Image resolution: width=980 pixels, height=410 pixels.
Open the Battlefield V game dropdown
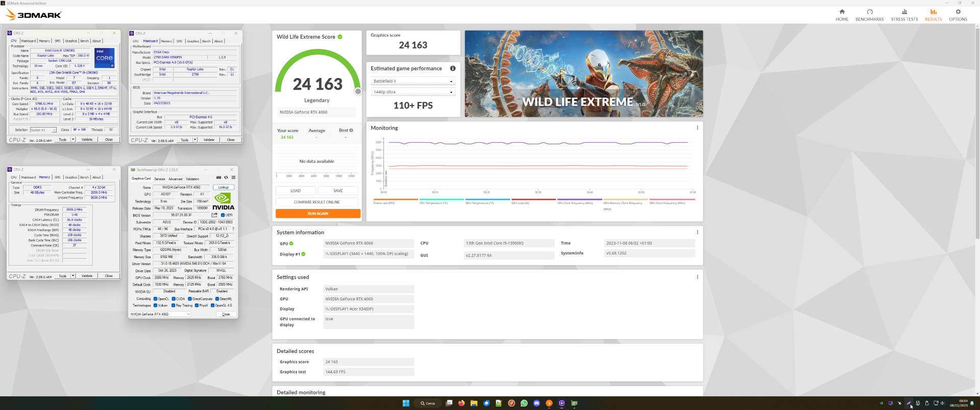pos(413,81)
